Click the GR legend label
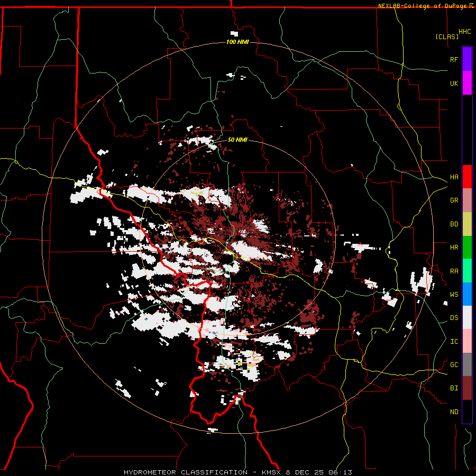The height and width of the screenshot is (476, 476). [x=454, y=200]
